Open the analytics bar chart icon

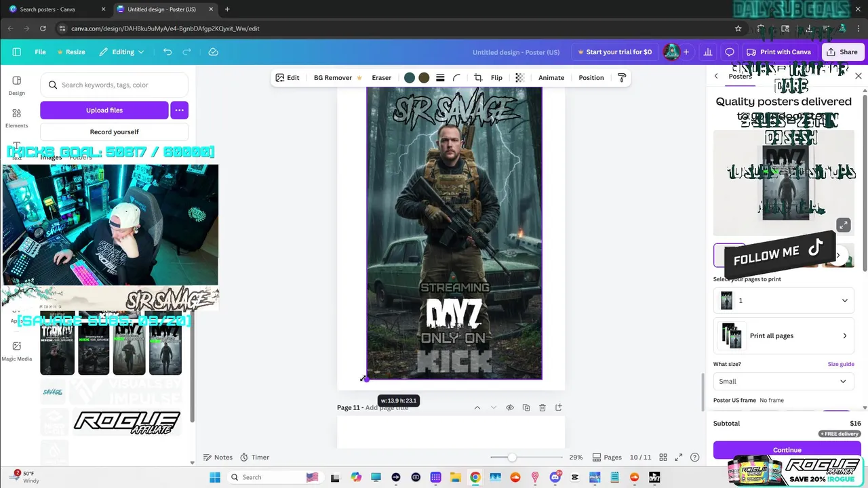tap(708, 52)
